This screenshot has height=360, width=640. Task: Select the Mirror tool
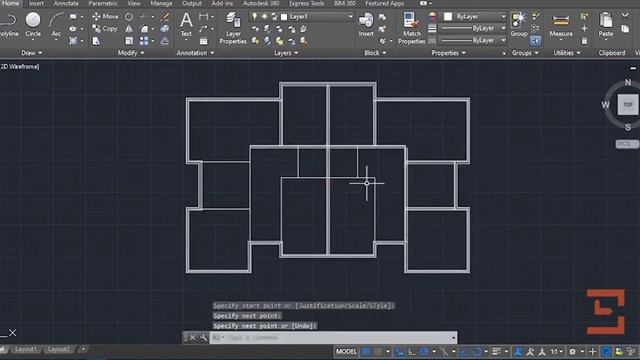pos(129,29)
